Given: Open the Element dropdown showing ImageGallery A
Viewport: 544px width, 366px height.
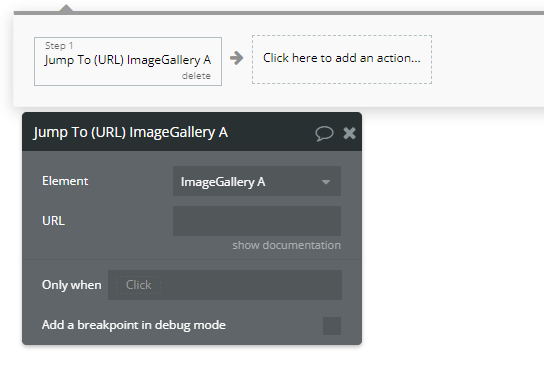Looking at the screenshot, I should 257,181.
